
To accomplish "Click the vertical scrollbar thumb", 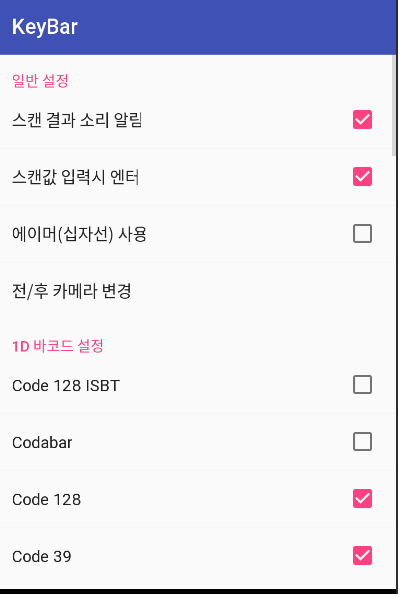I will point(393,106).
